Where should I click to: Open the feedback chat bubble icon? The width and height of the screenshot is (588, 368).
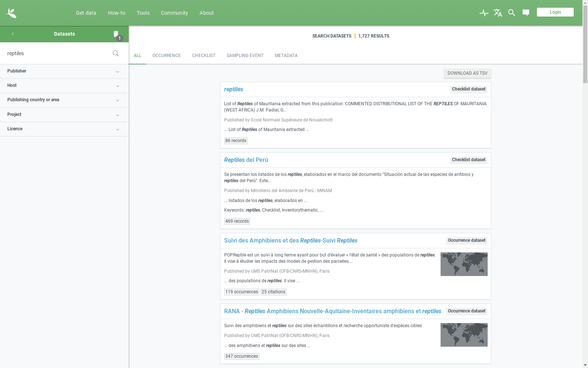click(526, 13)
